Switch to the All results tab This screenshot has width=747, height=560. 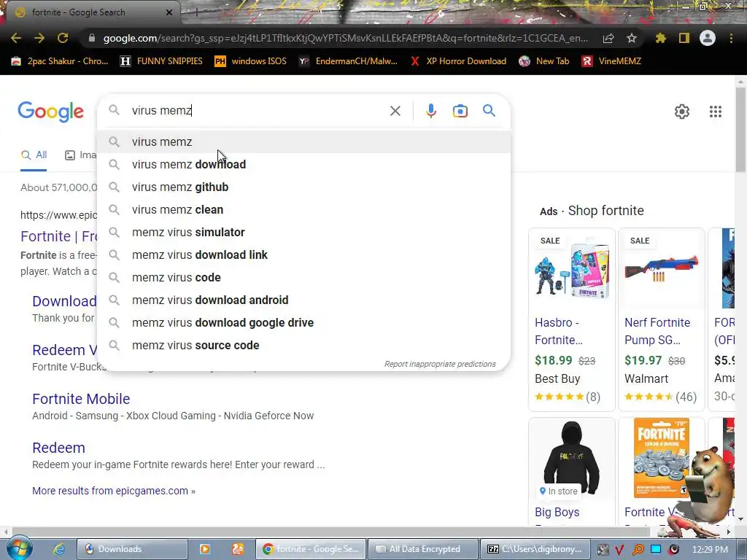(x=34, y=155)
